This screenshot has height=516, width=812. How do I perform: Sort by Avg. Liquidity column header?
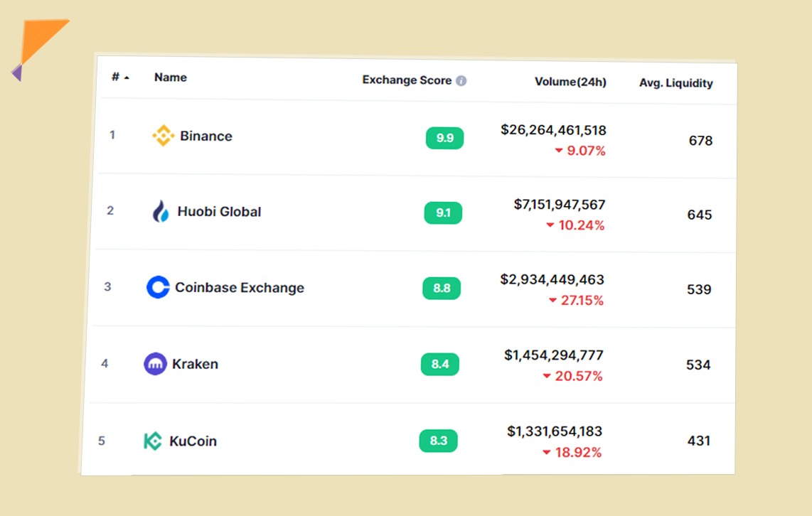click(675, 83)
